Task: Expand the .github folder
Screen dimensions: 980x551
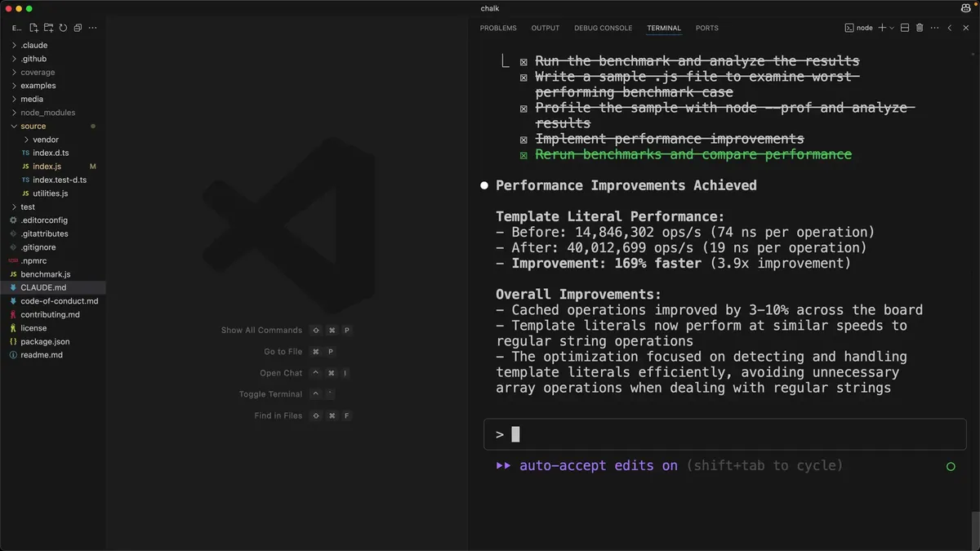Action: [33, 59]
